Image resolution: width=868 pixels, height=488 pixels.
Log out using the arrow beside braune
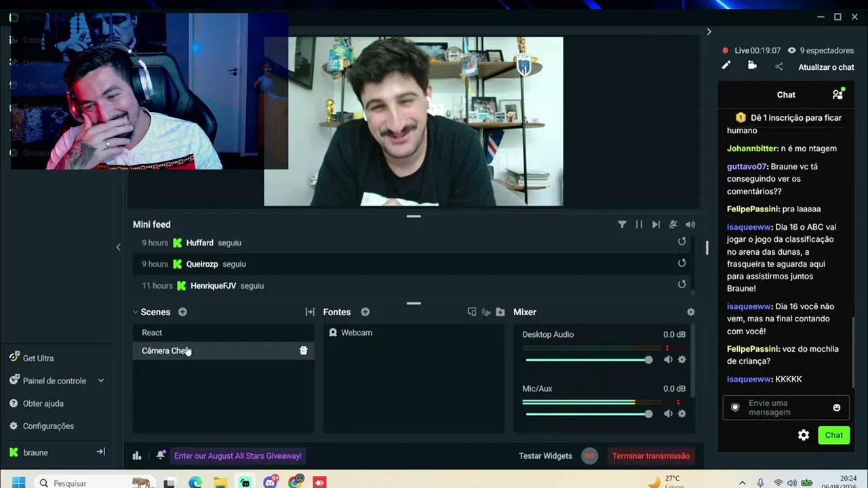click(x=100, y=452)
